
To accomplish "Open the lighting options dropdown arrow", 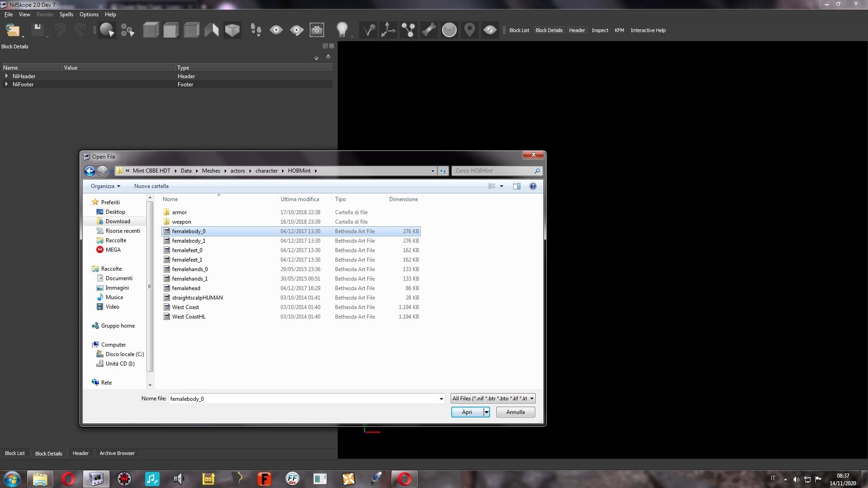I will click(352, 36).
